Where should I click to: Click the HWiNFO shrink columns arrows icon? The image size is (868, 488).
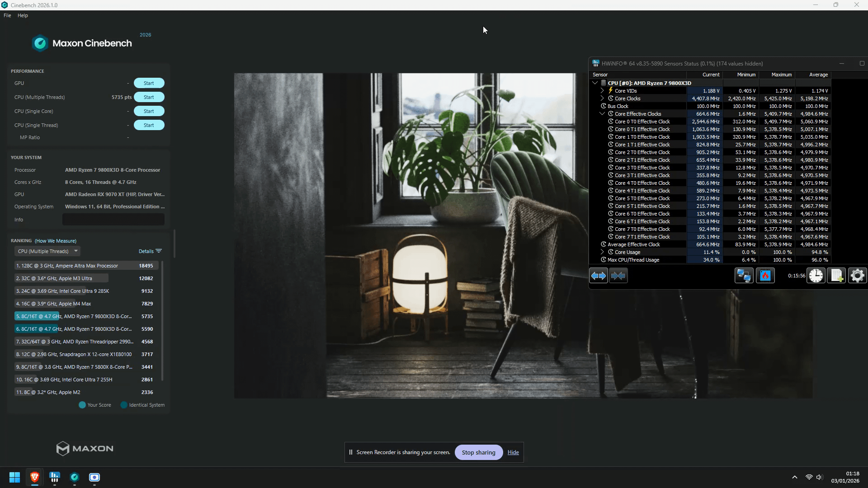point(618,276)
